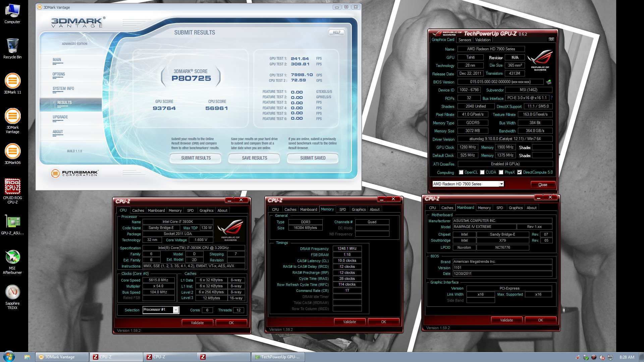Open the Computer desktop icon

tap(12, 13)
